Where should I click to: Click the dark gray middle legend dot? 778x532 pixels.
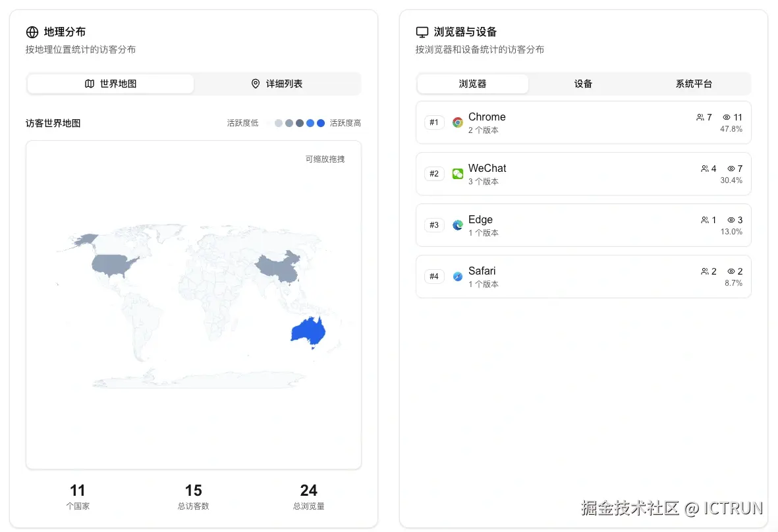coord(300,123)
